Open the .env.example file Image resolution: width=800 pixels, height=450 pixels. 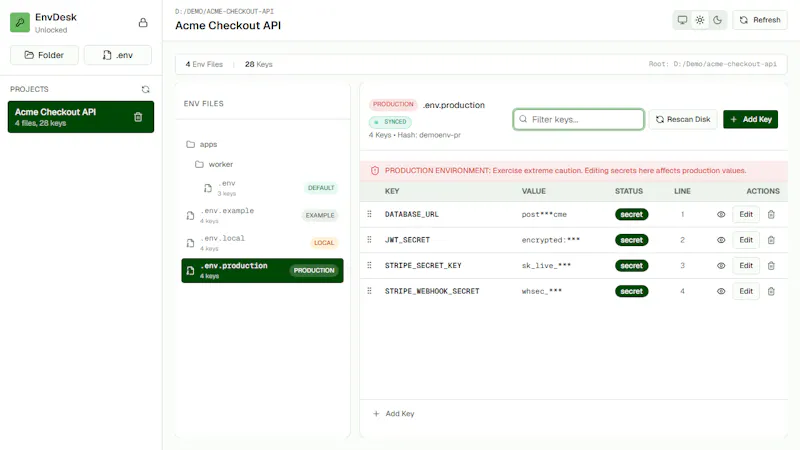pyautogui.click(x=262, y=215)
